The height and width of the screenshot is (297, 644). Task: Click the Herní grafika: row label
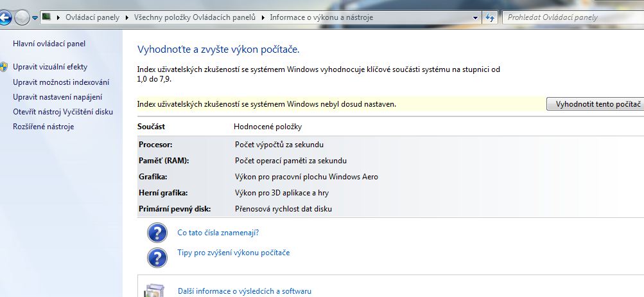163,193
